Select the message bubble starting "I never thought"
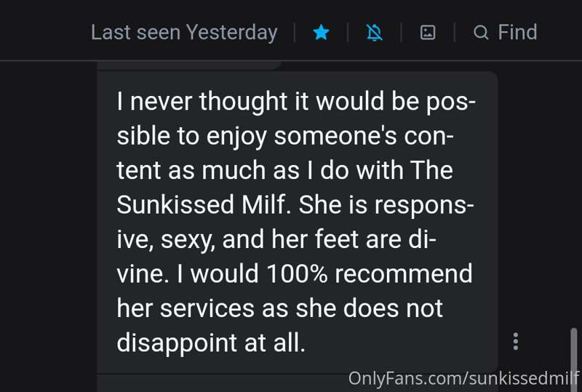The image size is (582, 392). [297, 222]
